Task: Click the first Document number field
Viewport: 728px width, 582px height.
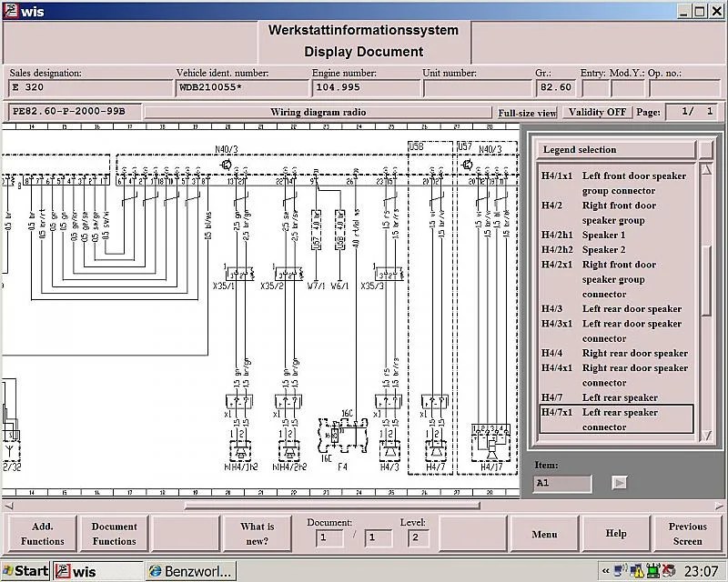Action: (x=329, y=538)
